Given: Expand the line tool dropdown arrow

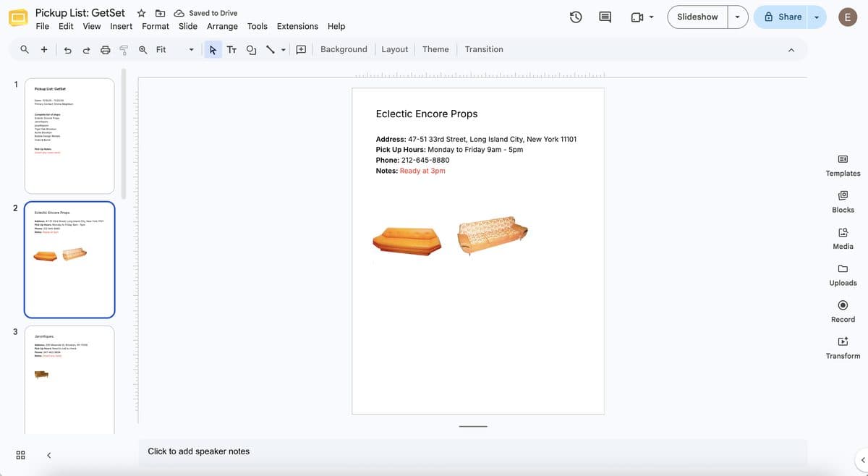Looking at the screenshot, I should pos(284,50).
